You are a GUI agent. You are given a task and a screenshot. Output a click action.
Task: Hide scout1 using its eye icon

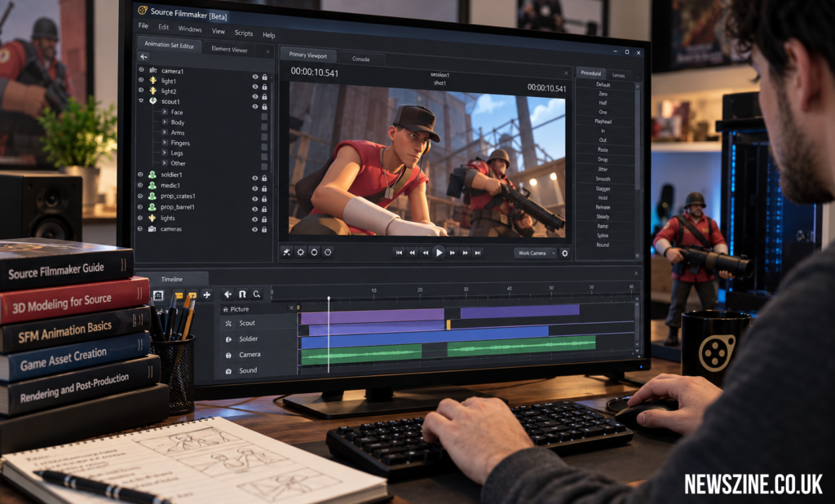coord(255,107)
